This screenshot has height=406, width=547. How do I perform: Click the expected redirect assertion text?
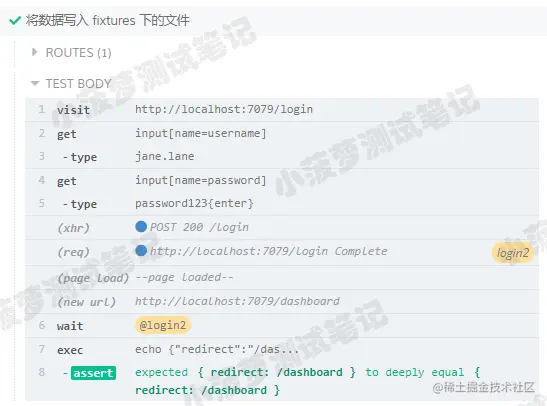pos(308,381)
